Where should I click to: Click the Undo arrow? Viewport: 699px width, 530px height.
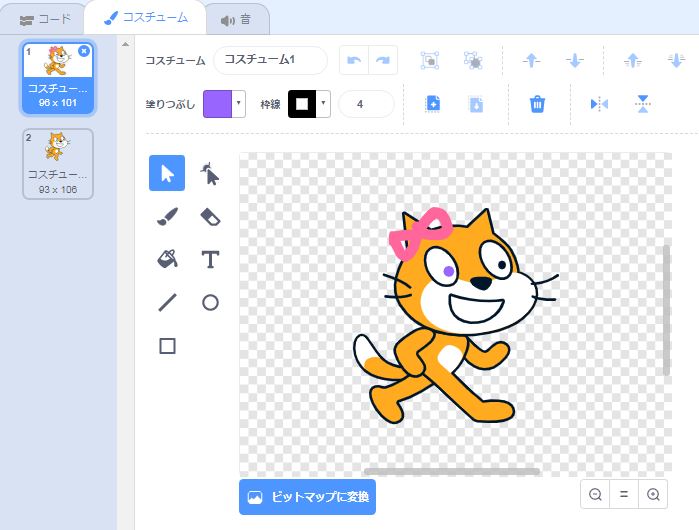[354, 60]
